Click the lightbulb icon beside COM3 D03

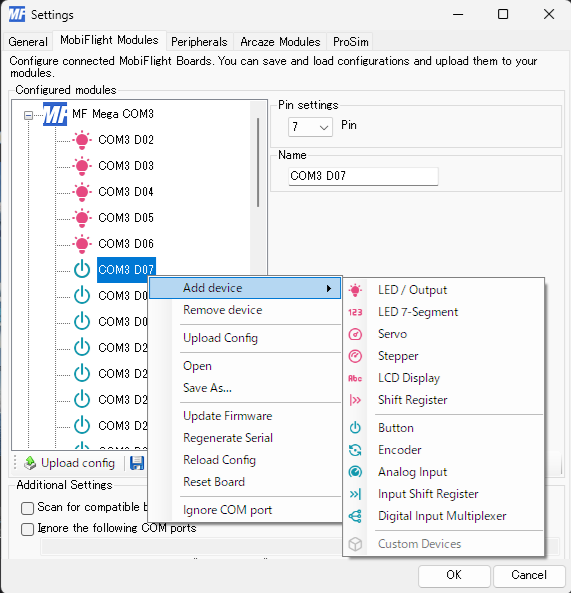click(82, 166)
